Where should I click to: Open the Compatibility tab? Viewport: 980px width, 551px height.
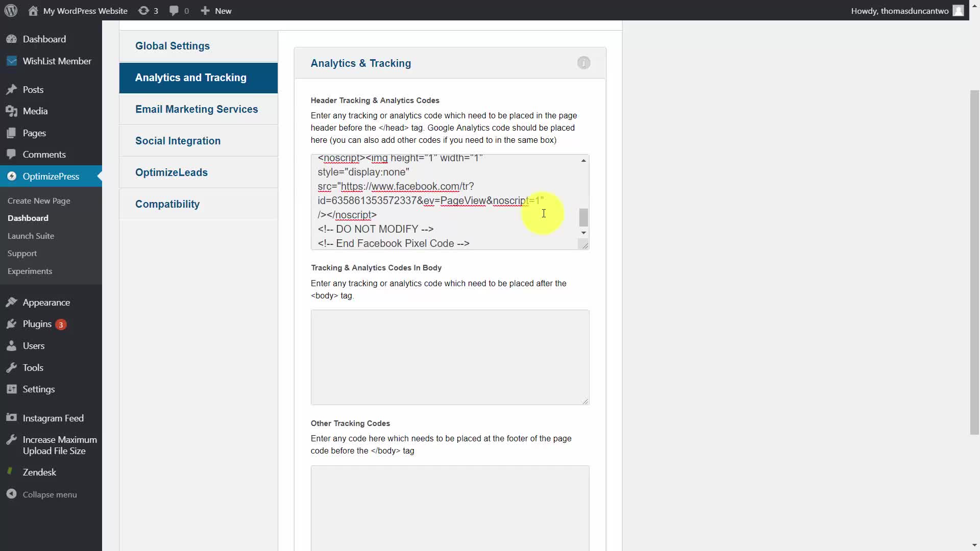pyautogui.click(x=199, y=204)
